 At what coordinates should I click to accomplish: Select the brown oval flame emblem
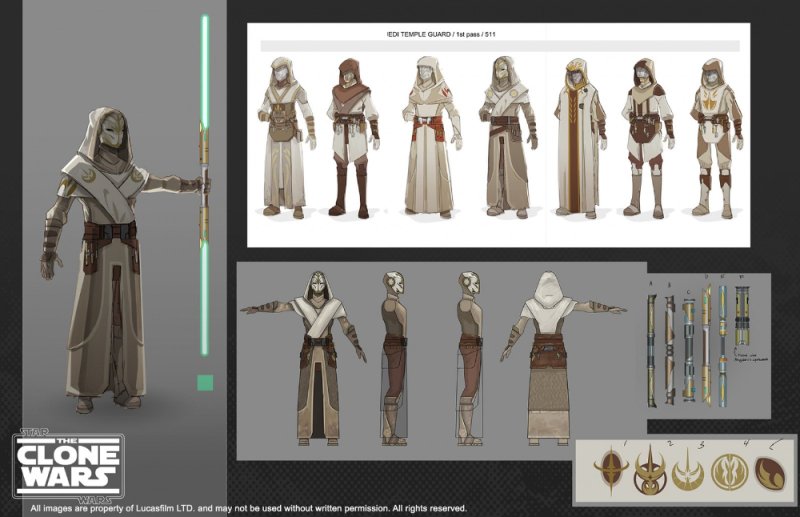point(771,474)
